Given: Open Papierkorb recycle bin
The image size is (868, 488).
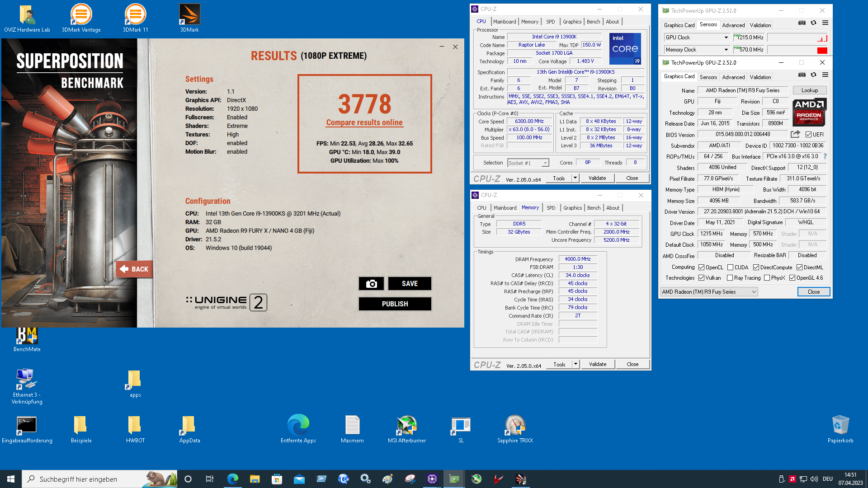Looking at the screenshot, I should [841, 430].
